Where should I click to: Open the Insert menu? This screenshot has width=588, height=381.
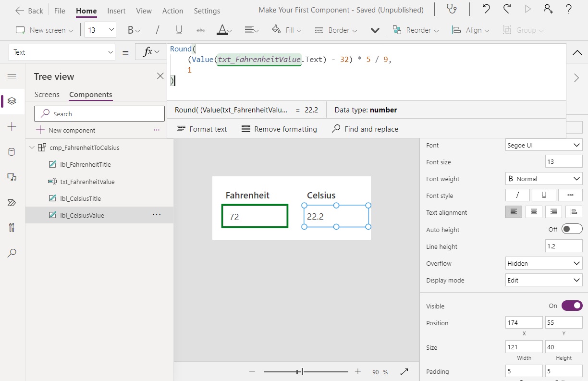tap(116, 10)
